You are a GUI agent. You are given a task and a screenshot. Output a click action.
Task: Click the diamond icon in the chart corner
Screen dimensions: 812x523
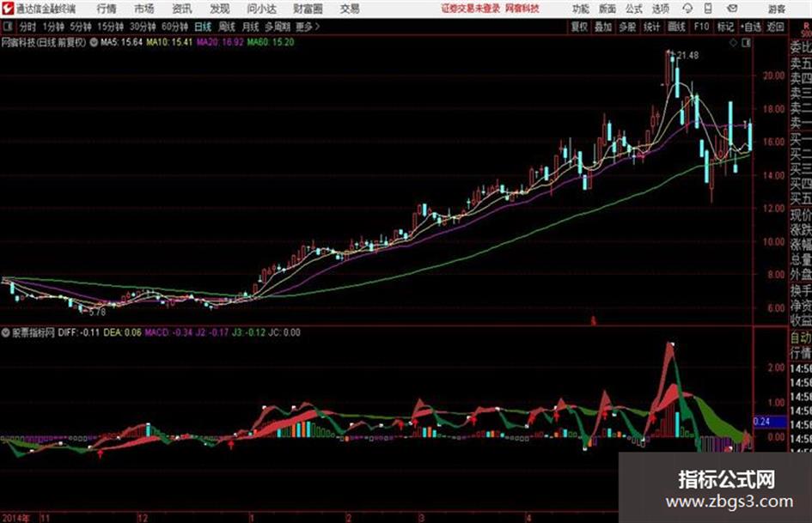[x=733, y=44]
